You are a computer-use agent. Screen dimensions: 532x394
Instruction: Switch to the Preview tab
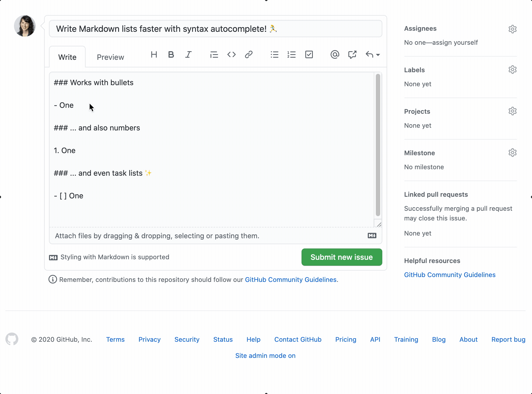click(110, 57)
